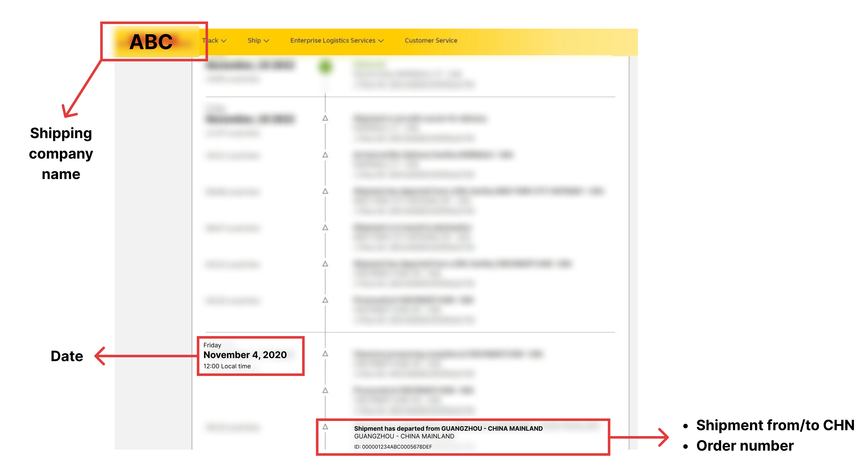This screenshot has width=868, height=466.
Task: Expand the Ship dropdown chevron
Action: pyautogui.click(x=267, y=41)
